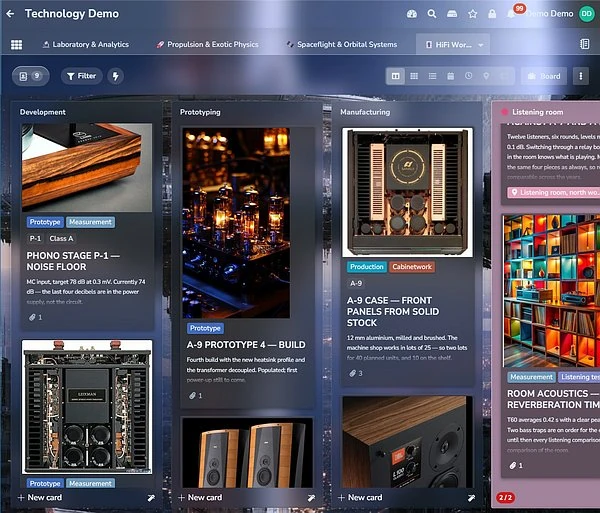Open the JBL speaker card image
Screen dimensions: 600x513
pos(408,442)
